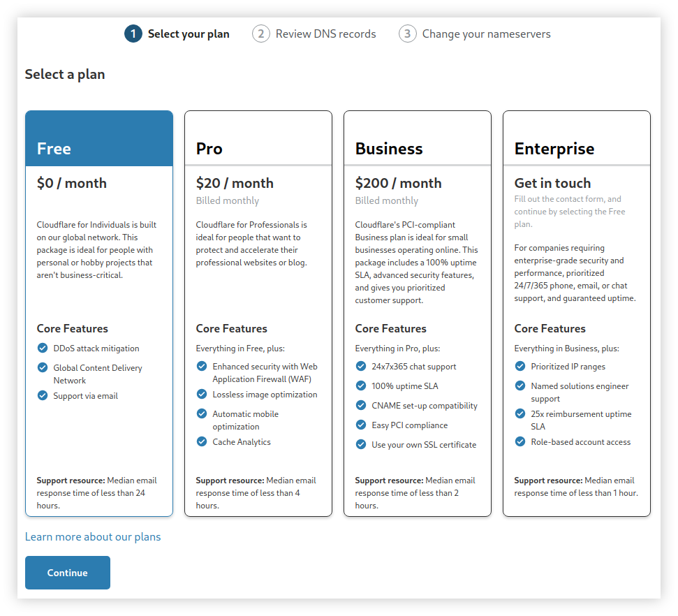Click checkmark beside Role-based account access
The width and height of the screenshot is (678, 616).
[x=520, y=441]
